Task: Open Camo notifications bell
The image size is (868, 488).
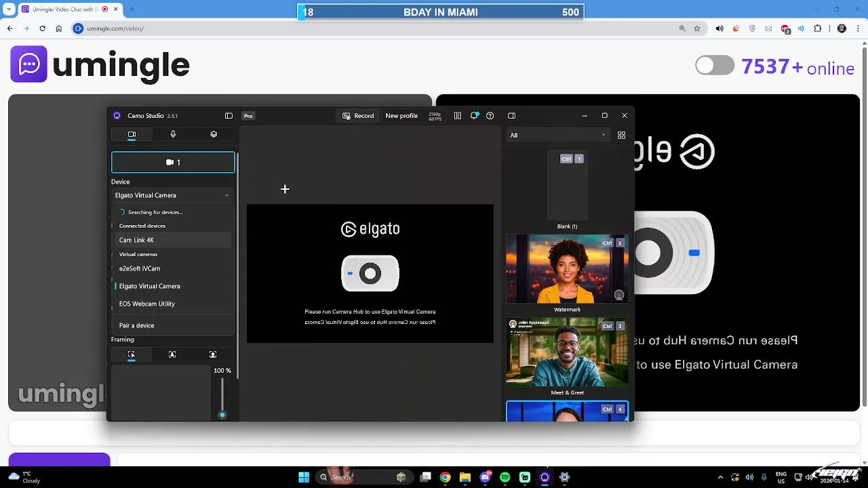Action: [x=474, y=116]
